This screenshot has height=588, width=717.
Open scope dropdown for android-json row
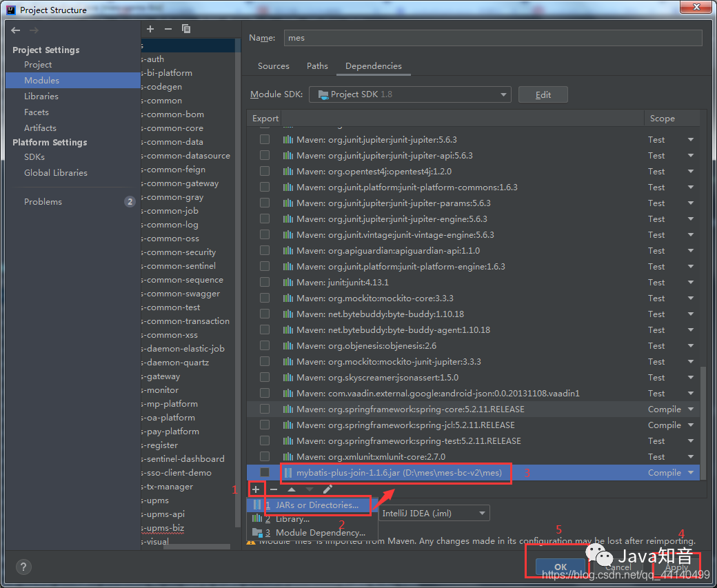(691, 393)
